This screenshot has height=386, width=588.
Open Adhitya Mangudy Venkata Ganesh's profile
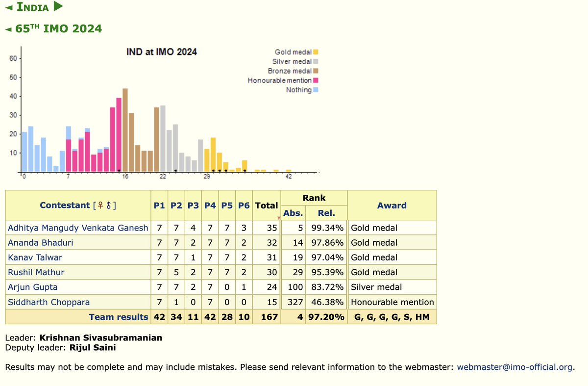tap(78, 228)
